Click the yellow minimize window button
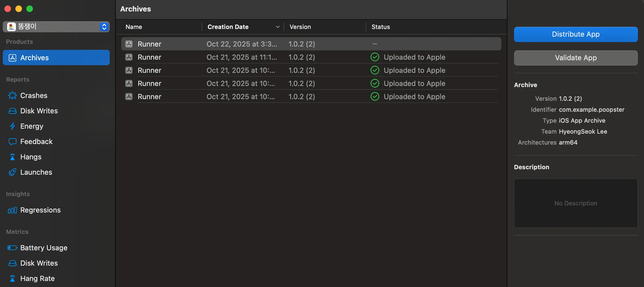This screenshot has width=644, height=287. [x=19, y=9]
